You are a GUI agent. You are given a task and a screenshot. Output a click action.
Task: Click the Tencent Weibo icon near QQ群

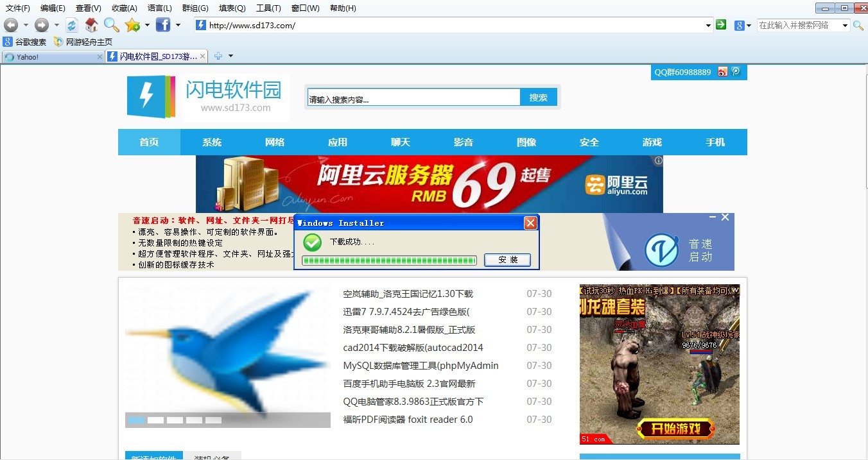736,72
